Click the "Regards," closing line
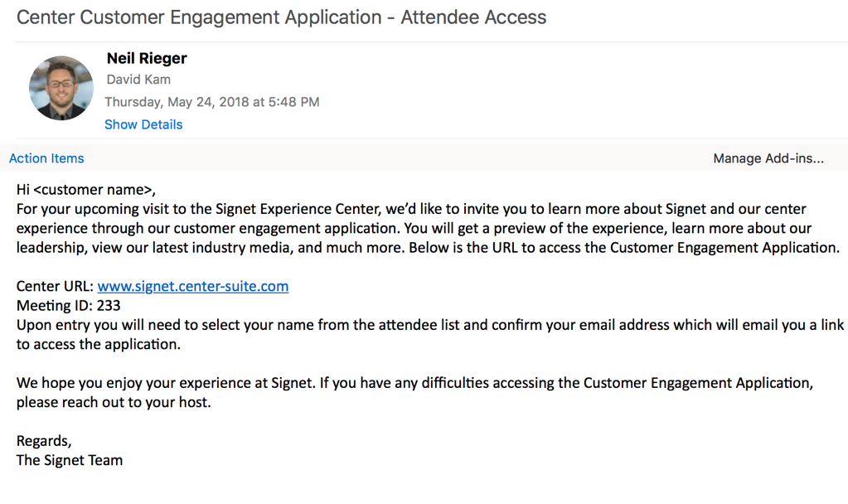 click(44, 441)
